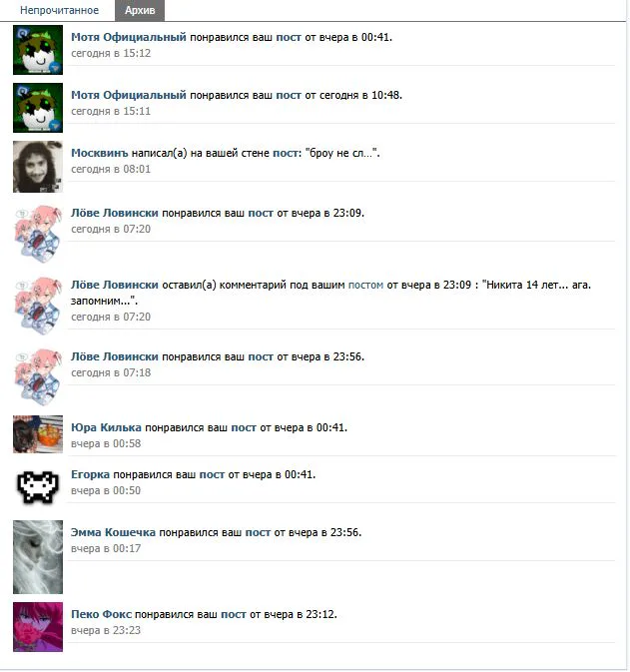Click the Егорка pixel cat avatar
Viewport: 630px width, 672px height.
tap(38, 487)
